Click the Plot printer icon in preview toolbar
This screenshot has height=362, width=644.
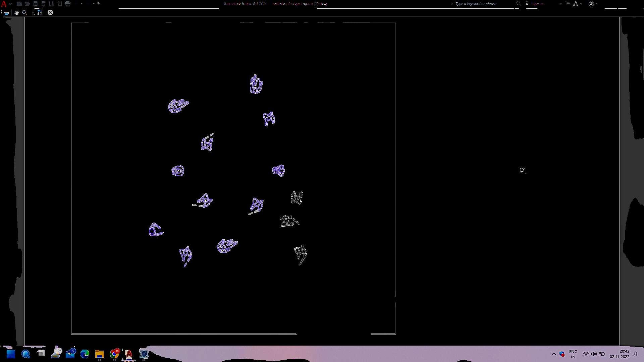6,13
